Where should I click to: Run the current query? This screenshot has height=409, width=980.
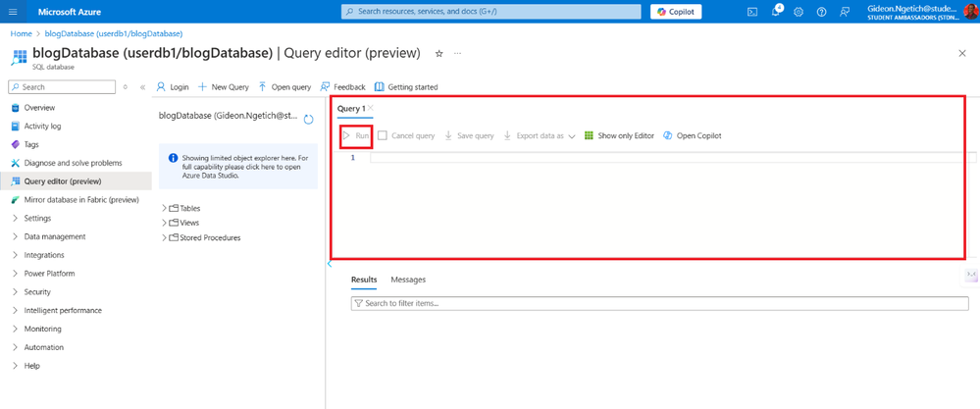tap(356, 135)
